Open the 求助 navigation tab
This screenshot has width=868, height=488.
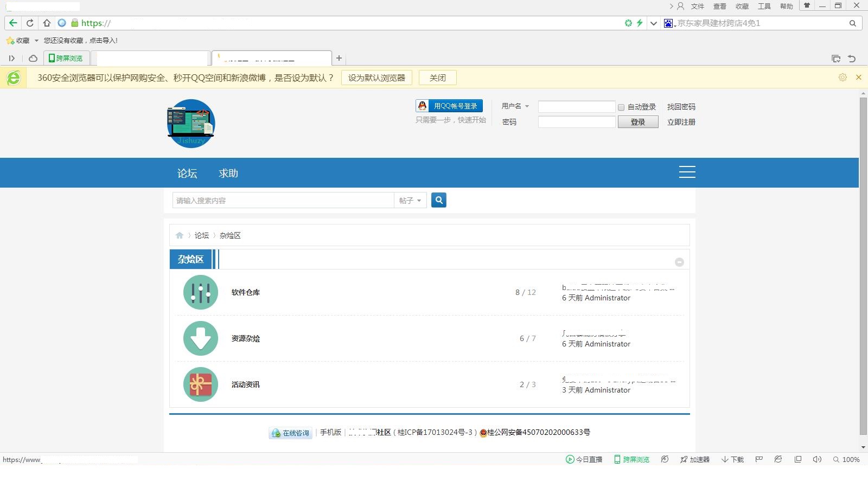point(228,173)
